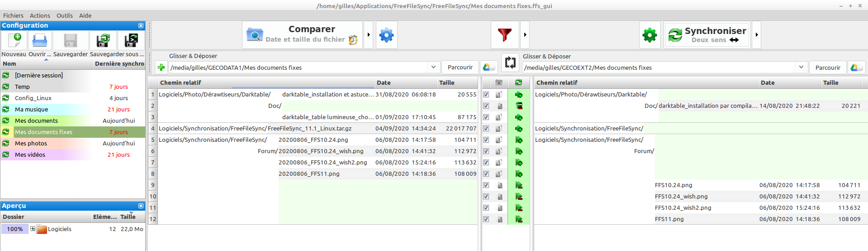The height and width of the screenshot is (251, 868).
Task: Expand the Logiciels tree node
Action: coord(33,229)
